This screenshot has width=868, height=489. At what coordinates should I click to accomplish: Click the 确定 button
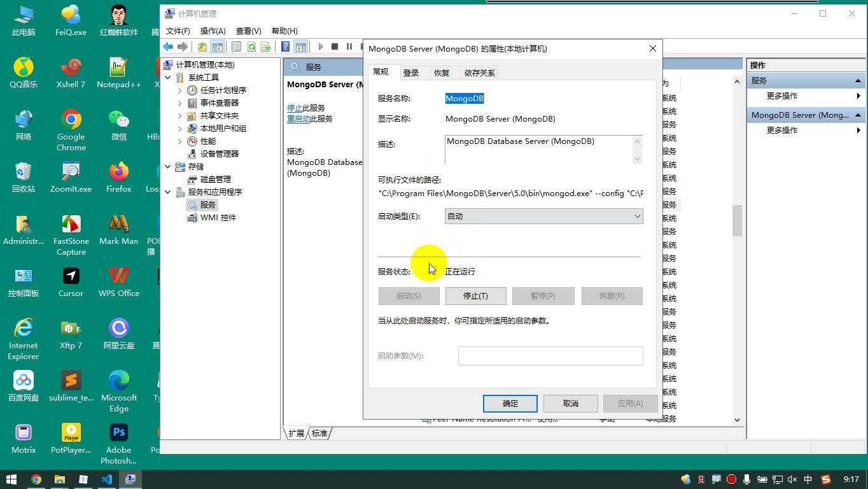coord(510,404)
